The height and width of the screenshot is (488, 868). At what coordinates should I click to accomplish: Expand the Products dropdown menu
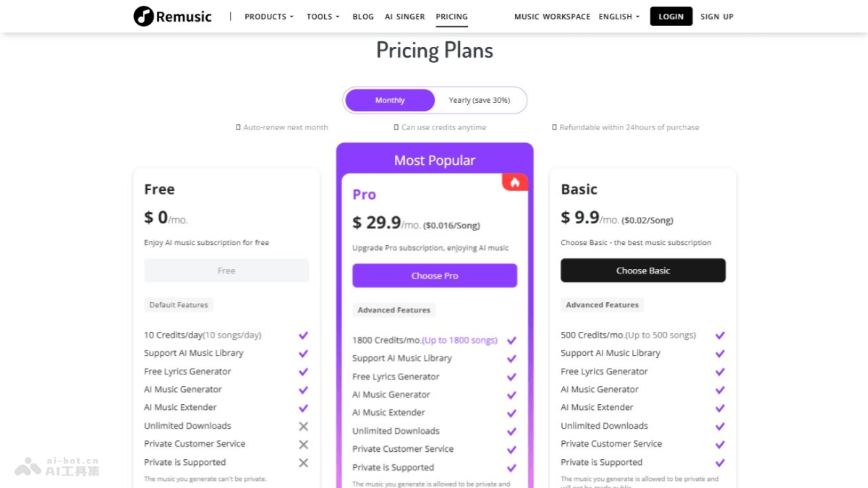coord(269,17)
